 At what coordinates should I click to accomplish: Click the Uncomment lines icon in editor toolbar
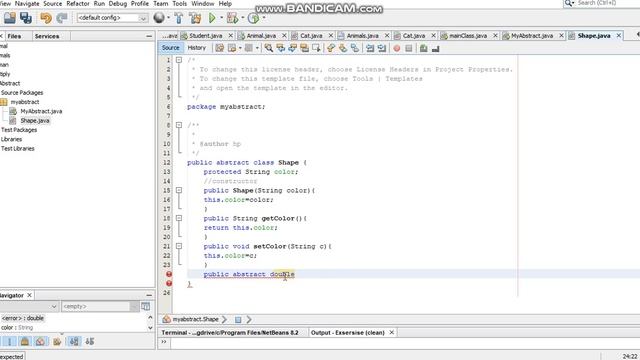436,49
